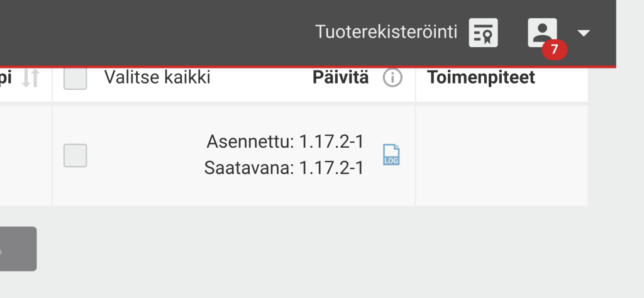Click the Asennettu: 1.17.2-1 version text

coord(285,142)
